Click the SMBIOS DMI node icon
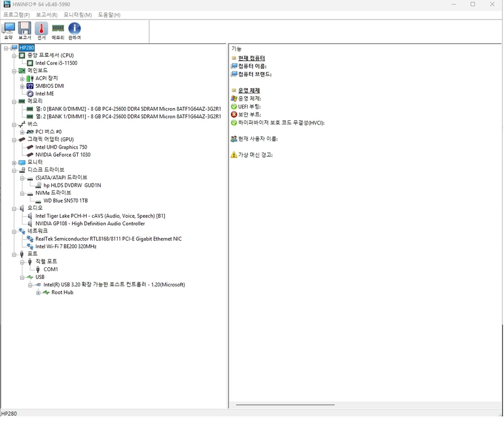The height and width of the screenshot is (422, 504). pos(30,87)
